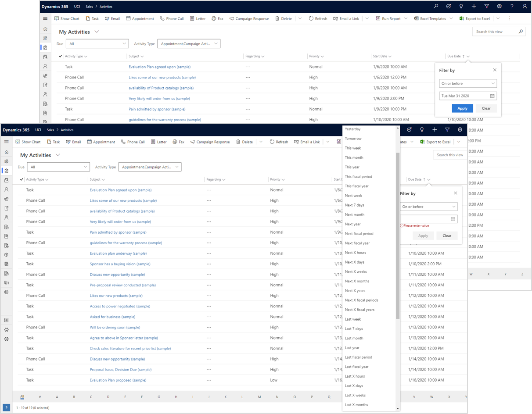Open hamburger site map menu in front window
The height and width of the screenshot is (414, 532).
(6, 142)
